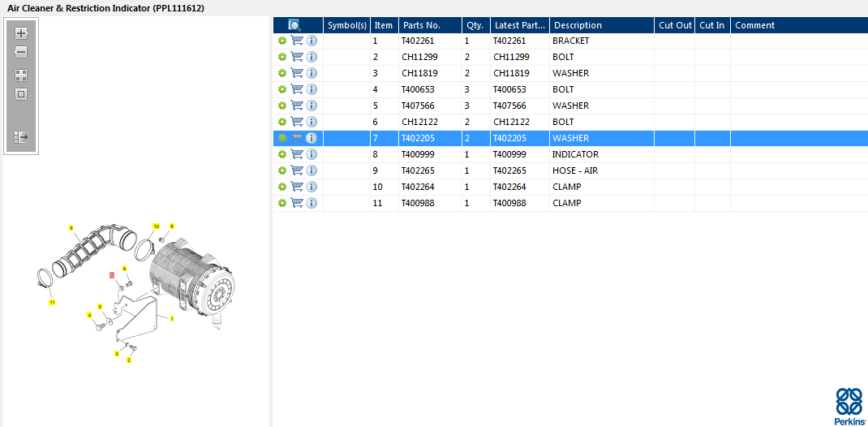Show info for HOSE - AIR T402265
Image resolution: width=868 pixels, height=427 pixels.
click(x=312, y=170)
